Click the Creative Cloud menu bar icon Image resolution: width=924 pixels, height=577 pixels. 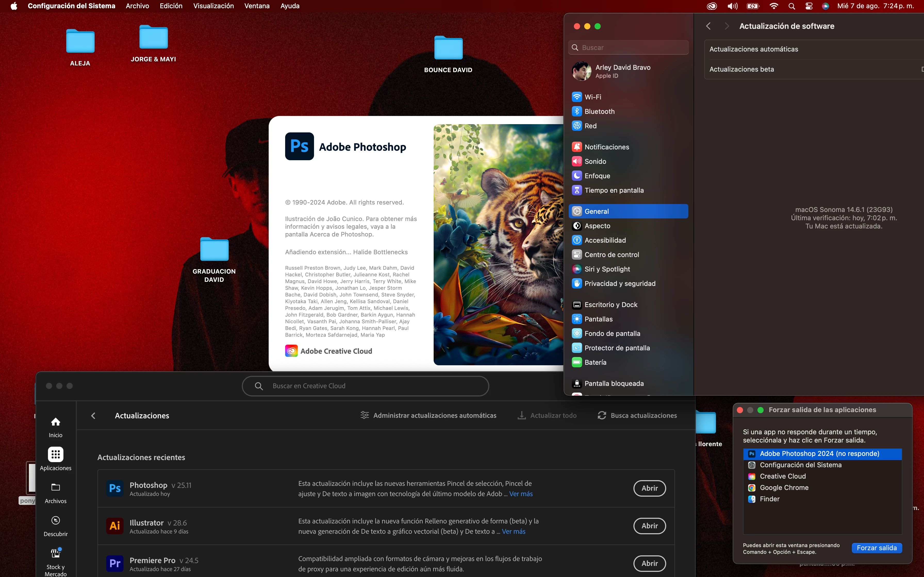point(711,6)
